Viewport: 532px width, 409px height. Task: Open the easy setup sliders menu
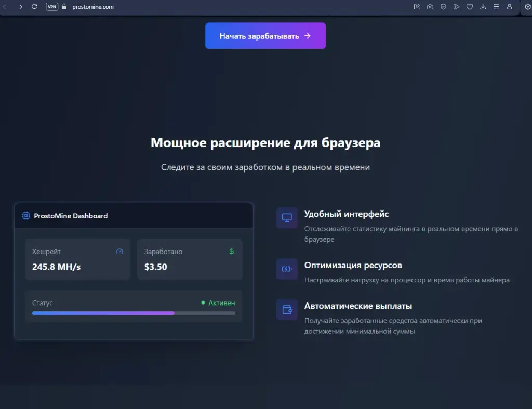click(496, 7)
